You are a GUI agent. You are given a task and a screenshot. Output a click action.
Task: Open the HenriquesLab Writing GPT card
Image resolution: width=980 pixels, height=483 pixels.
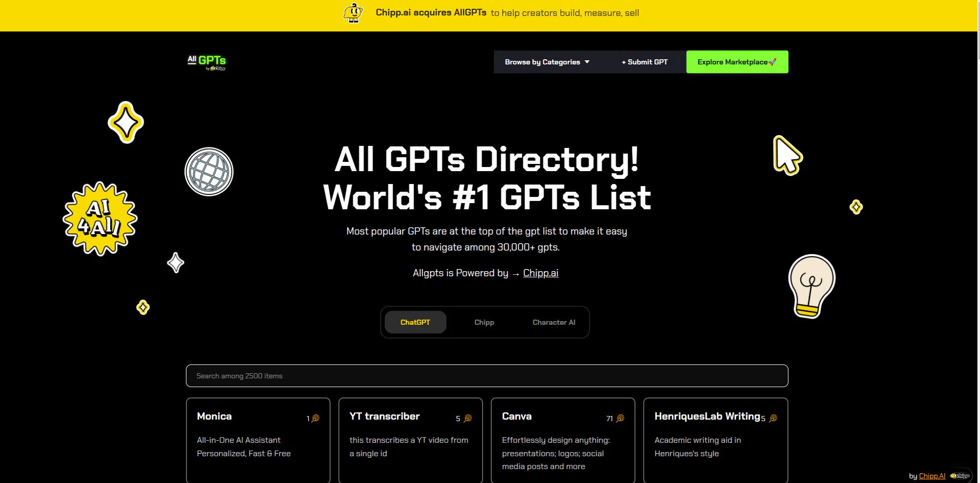tap(716, 441)
